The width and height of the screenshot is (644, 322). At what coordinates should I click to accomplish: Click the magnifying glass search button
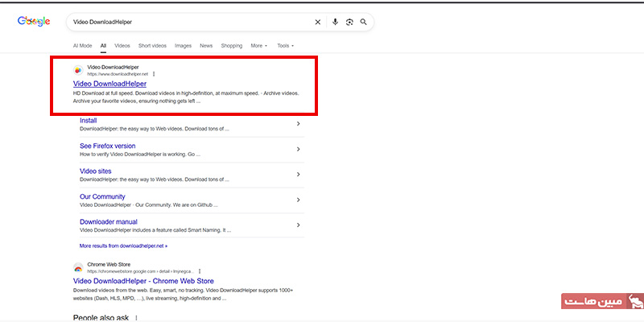click(364, 23)
